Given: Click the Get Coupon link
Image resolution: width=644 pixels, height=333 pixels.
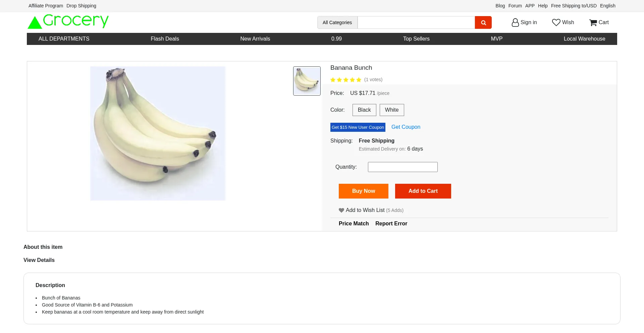Looking at the screenshot, I should point(406,127).
